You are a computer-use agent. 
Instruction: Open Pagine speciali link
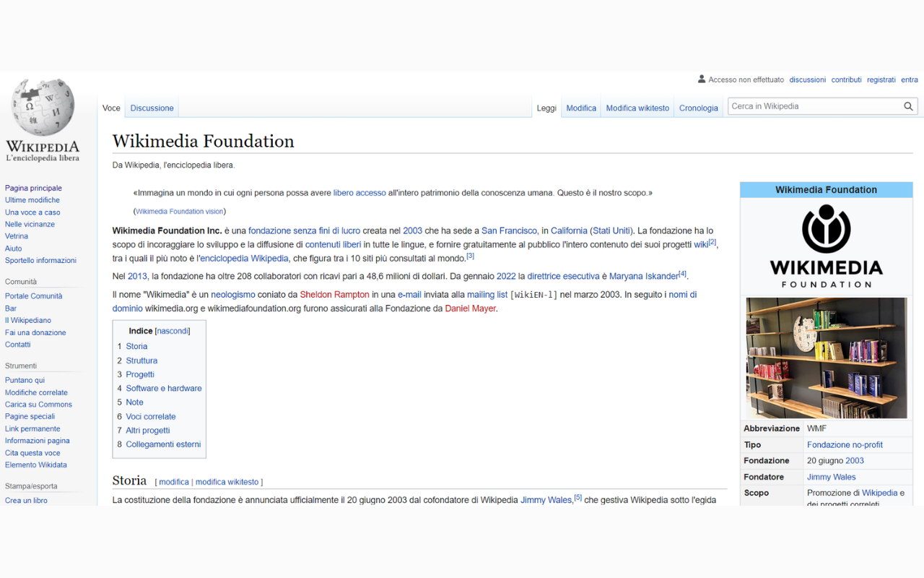coord(30,416)
